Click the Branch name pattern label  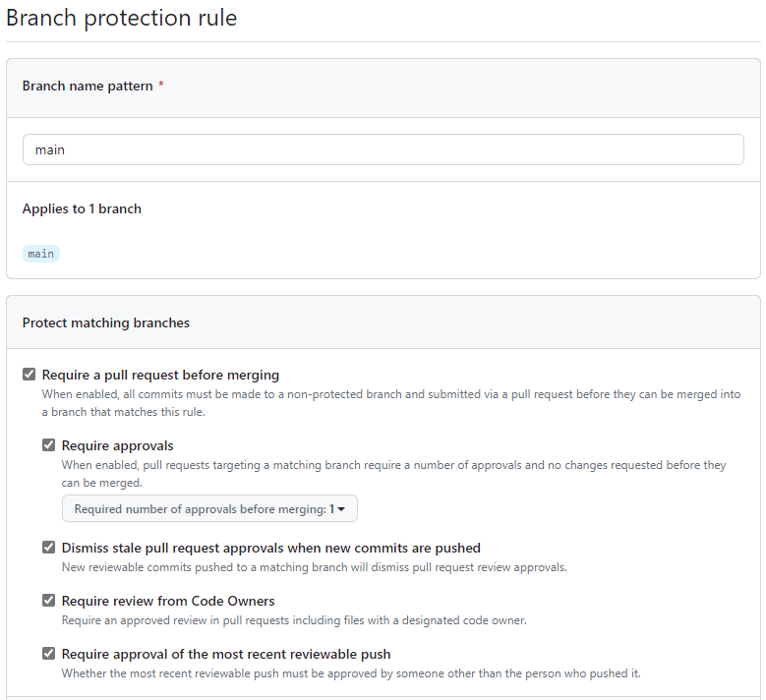click(x=88, y=86)
